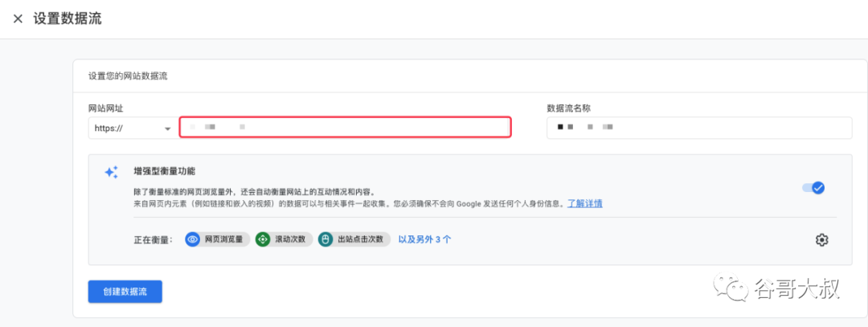Click the WeChat logo in watermark
Image resolution: width=868 pixels, height=327 pixels.
point(732,288)
